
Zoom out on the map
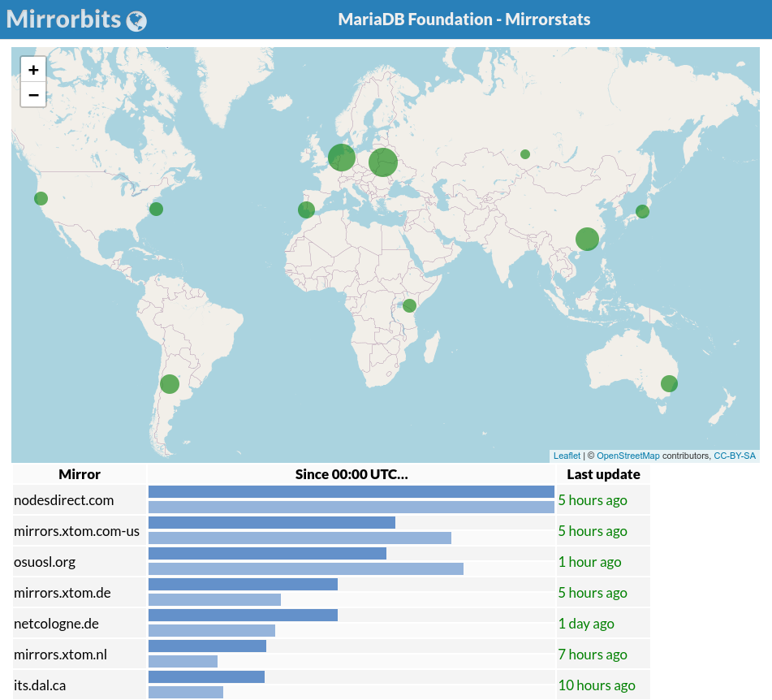click(x=33, y=94)
